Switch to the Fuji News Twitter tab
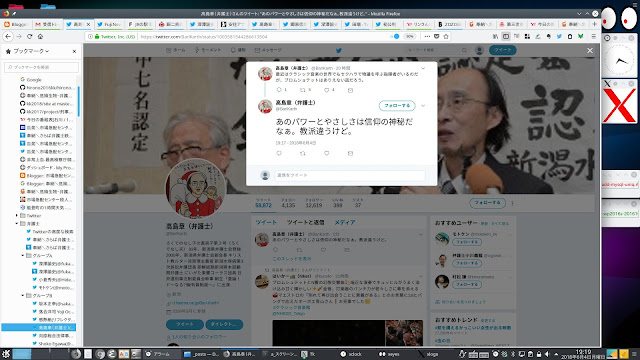Image resolution: width=640 pixels, height=360 pixels. coord(110,24)
